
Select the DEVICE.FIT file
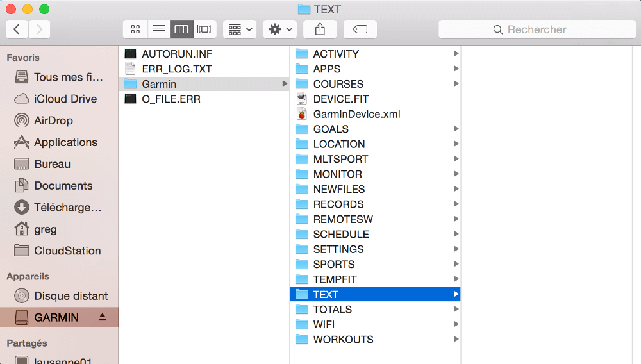[x=340, y=99]
